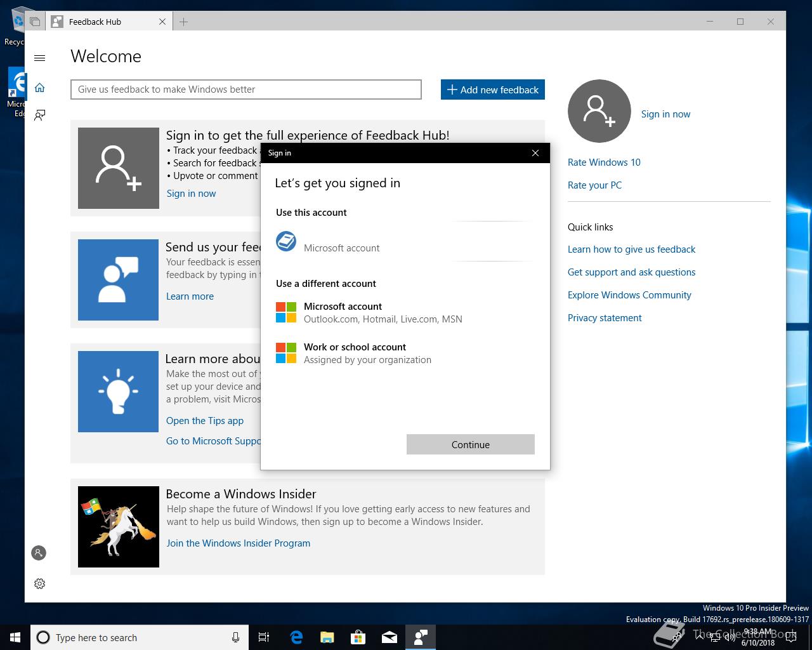This screenshot has width=812, height=650.
Task: Launch Microsoft Edge from taskbar
Action: 296,637
